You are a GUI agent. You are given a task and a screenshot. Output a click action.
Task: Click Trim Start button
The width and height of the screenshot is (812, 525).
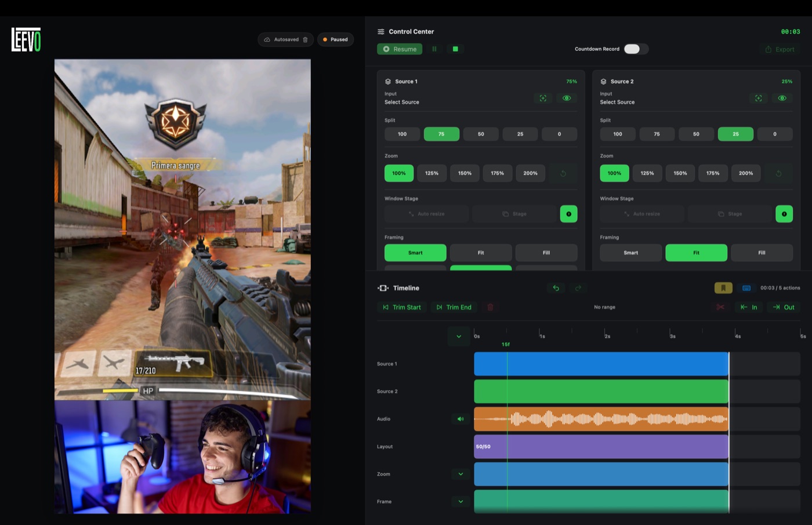(402, 307)
